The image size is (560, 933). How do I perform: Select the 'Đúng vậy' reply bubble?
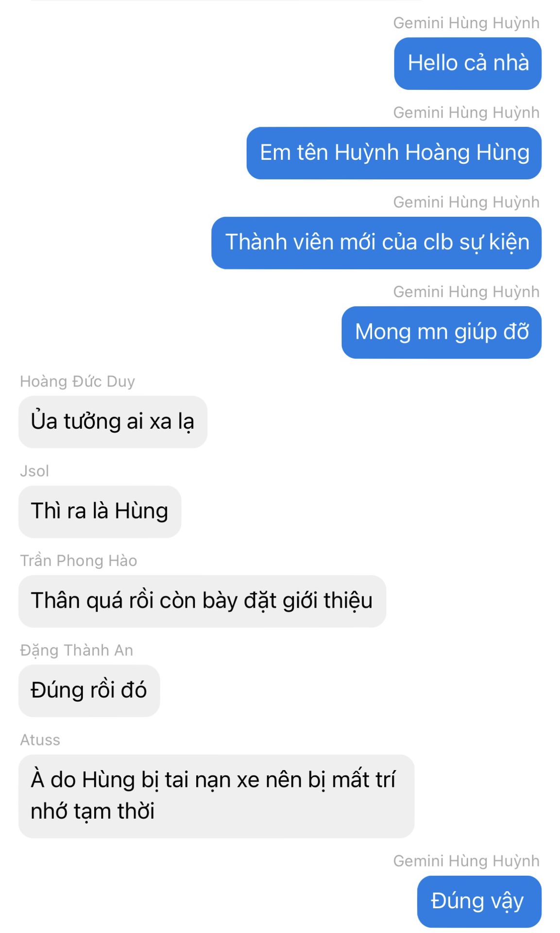point(479,901)
